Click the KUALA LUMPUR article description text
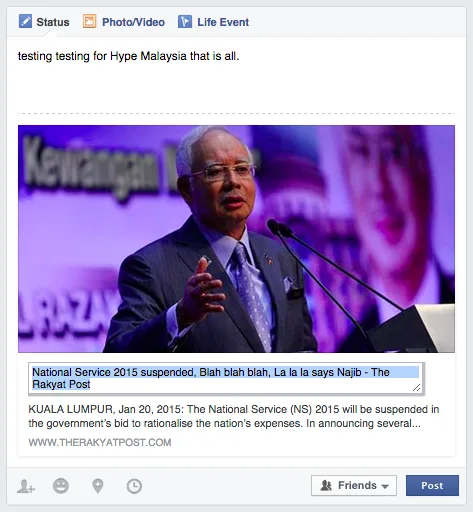 (x=234, y=416)
